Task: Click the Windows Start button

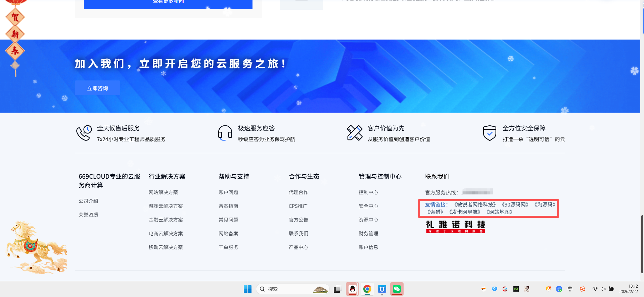Action: tap(247, 289)
